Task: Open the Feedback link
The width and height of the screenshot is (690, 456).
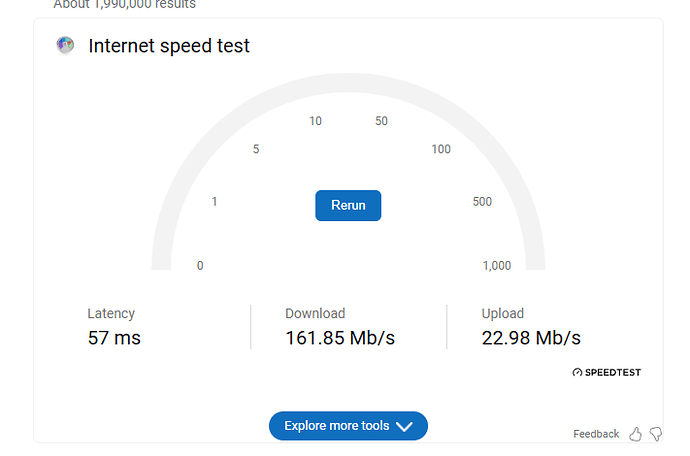Action: [596, 434]
